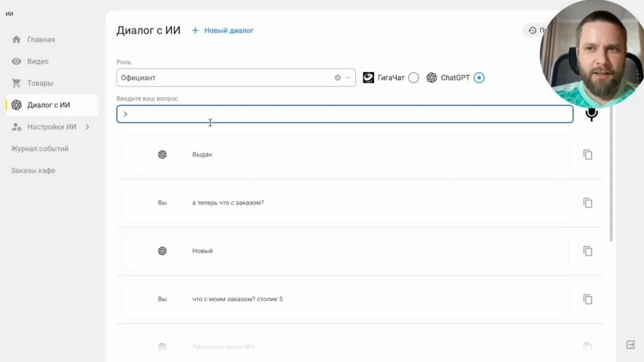The width and height of the screenshot is (644, 362).
Task: Activate the microphone for voice input
Action: tap(591, 115)
